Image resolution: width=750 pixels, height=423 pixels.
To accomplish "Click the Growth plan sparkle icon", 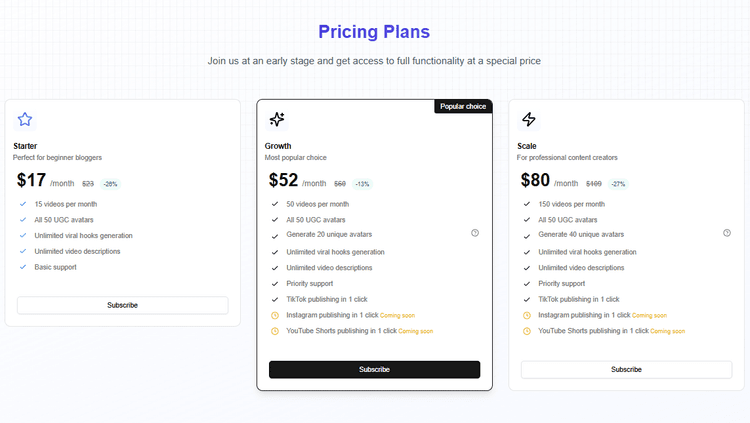I will (x=277, y=120).
